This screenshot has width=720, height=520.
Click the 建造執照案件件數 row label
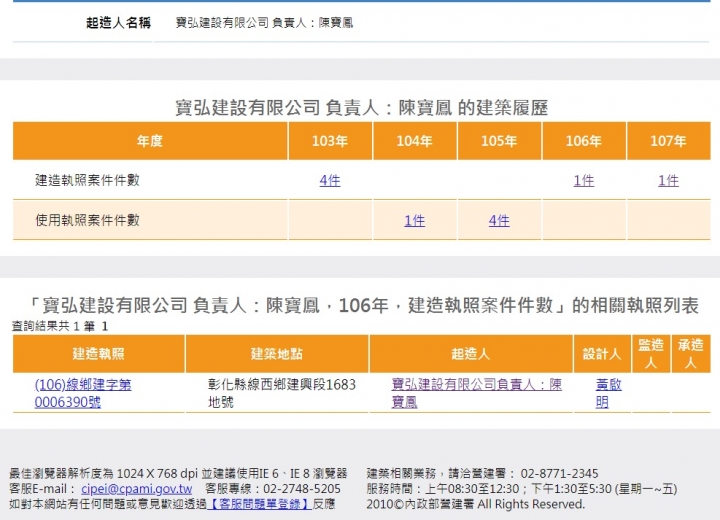(87, 180)
